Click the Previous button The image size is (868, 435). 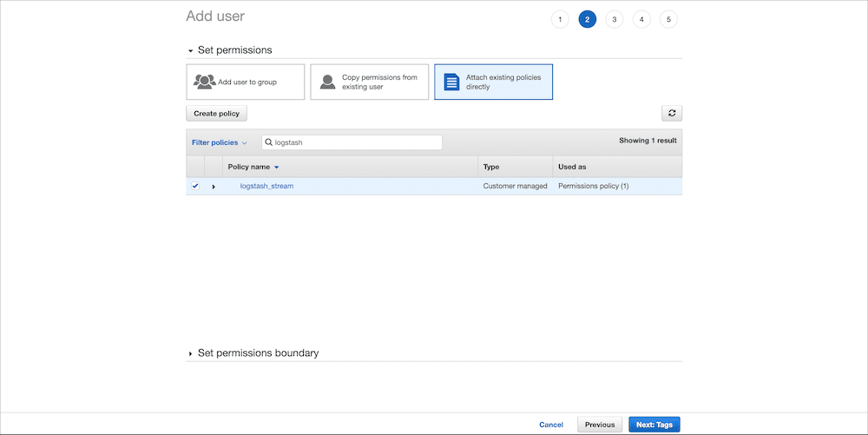(x=600, y=425)
